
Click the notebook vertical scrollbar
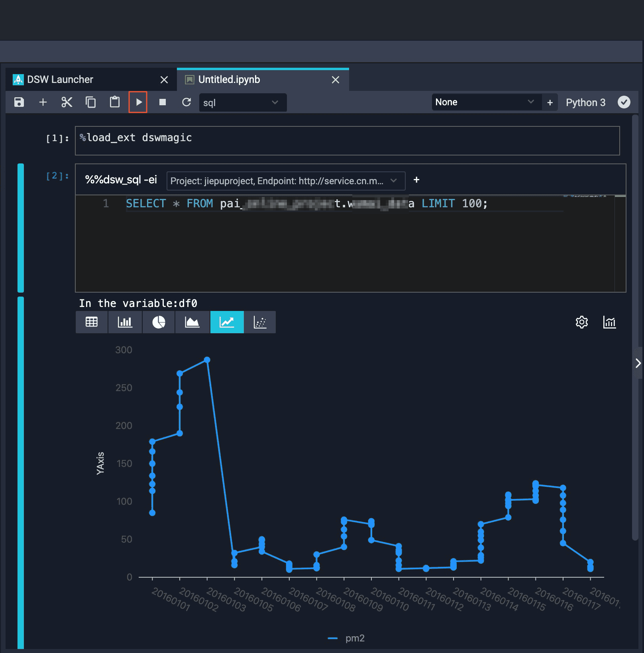[x=635, y=327]
